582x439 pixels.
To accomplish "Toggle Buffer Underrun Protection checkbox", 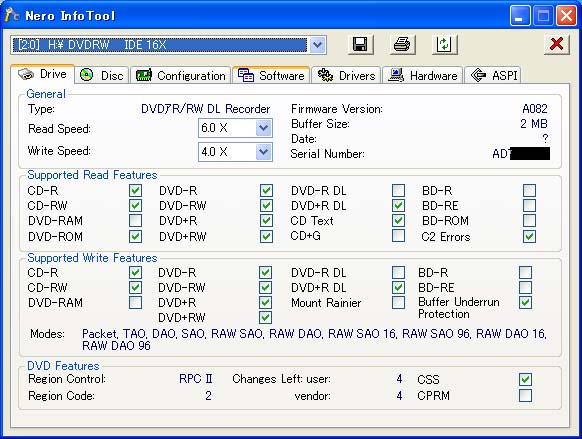I will pos(525,302).
